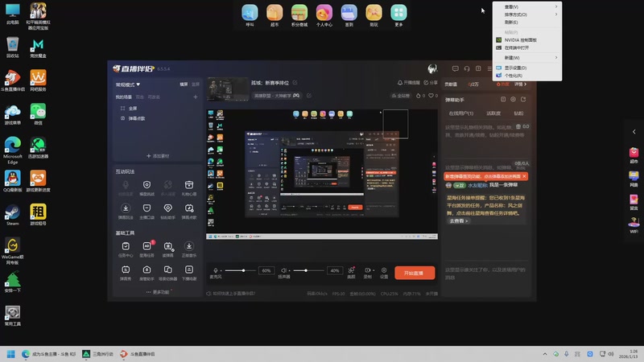Click the user avatar in the title bar
Screen dimensions: 644x362
coord(432,68)
